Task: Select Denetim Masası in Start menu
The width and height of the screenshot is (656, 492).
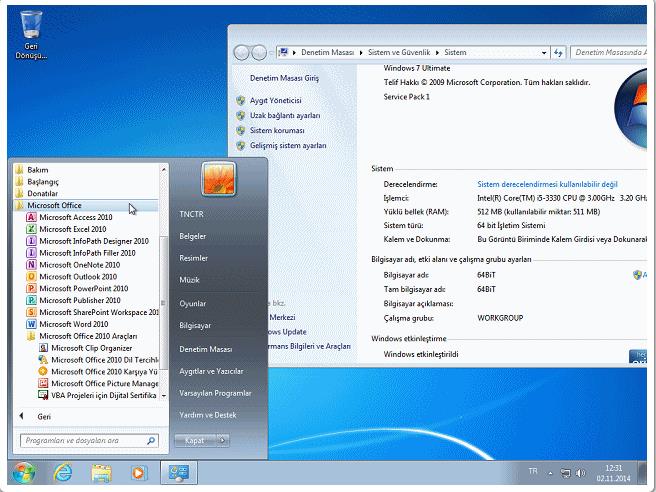Action: tap(205, 349)
